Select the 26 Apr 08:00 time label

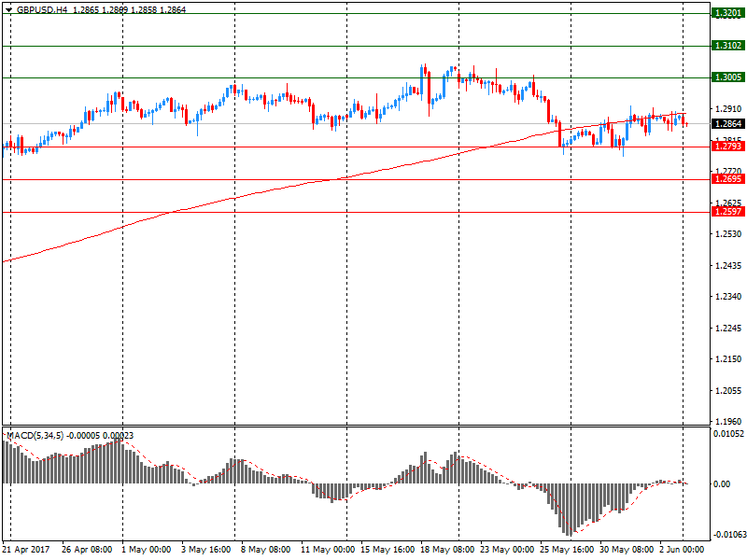click(x=87, y=550)
